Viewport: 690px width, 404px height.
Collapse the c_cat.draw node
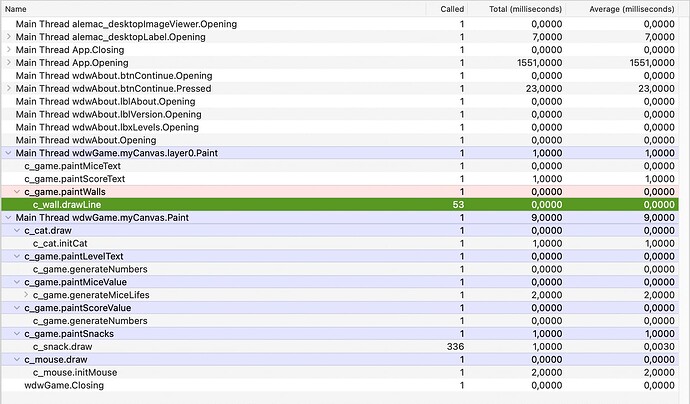(17, 231)
